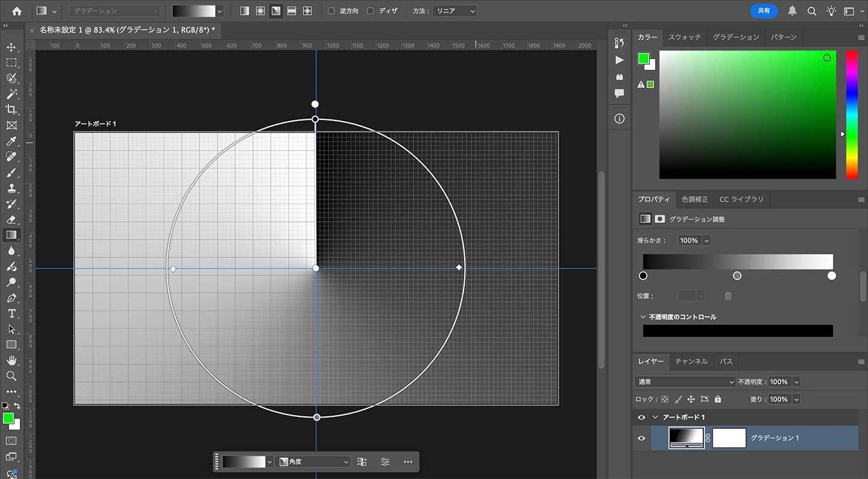This screenshot has height=479, width=868.
Task: Open gradient properties sliders in floating bar
Action: coord(385,462)
